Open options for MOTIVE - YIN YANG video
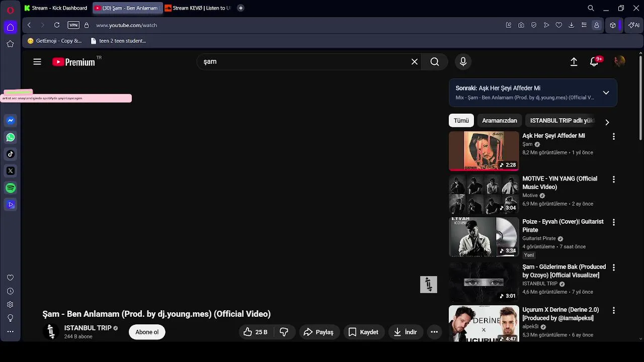The height and width of the screenshot is (362, 644). [x=613, y=179]
